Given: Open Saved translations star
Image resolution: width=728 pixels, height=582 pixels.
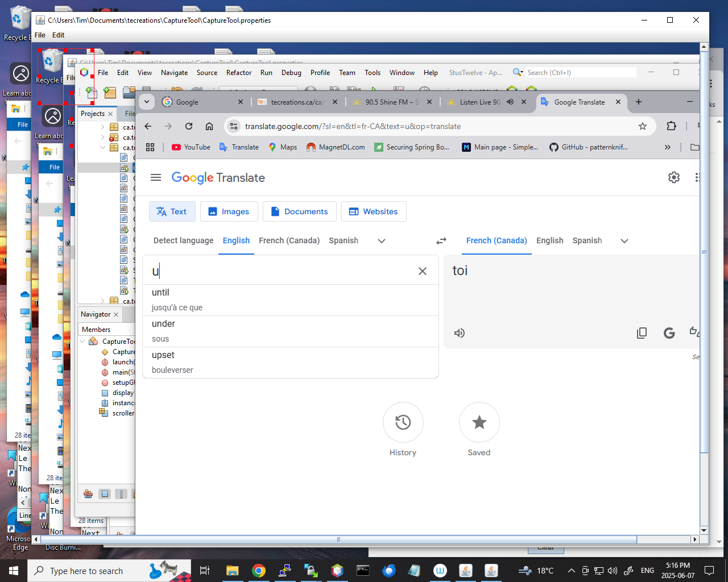Looking at the screenshot, I should [x=479, y=422].
